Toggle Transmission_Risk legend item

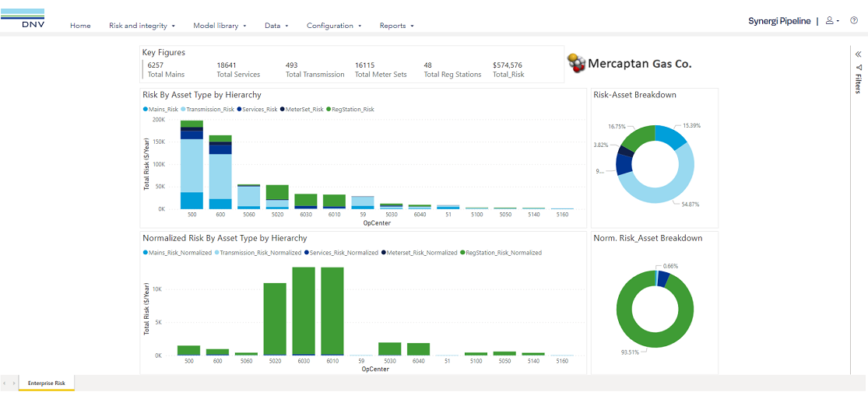click(x=209, y=110)
